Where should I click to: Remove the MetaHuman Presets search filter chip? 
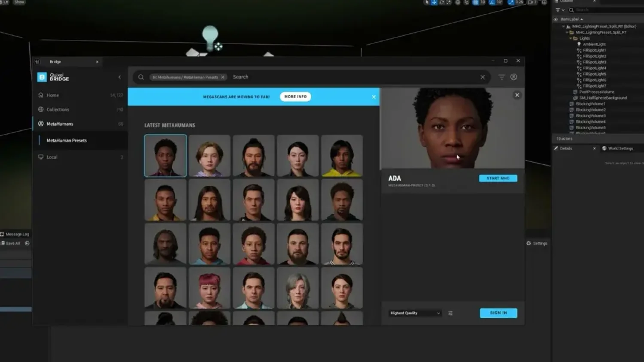pos(223,77)
